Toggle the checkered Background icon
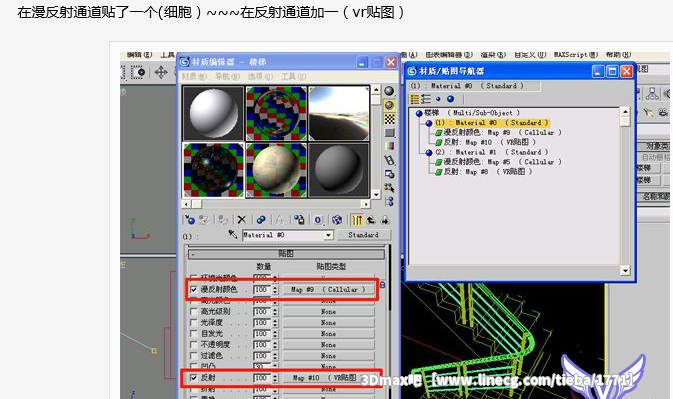Image resolution: width=673 pixels, height=399 pixels. click(x=389, y=119)
